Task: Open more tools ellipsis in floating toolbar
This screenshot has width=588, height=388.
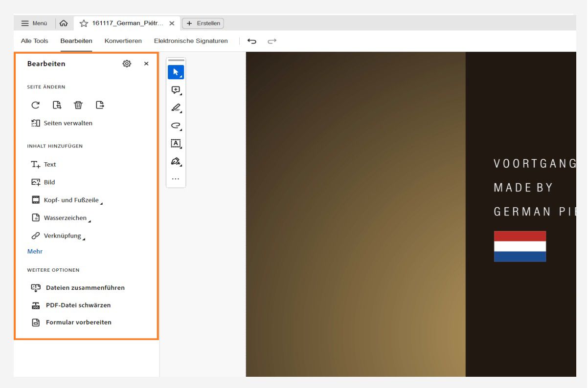Action: pos(176,179)
